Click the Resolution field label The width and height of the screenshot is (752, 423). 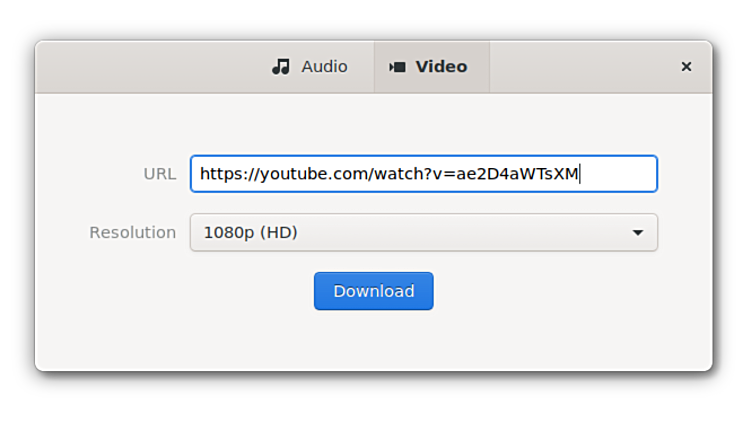pos(132,233)
